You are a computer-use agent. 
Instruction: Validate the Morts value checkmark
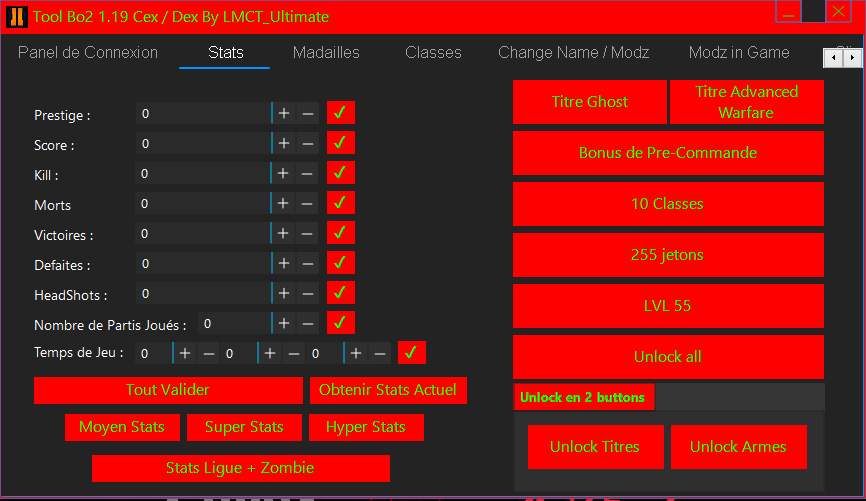[340, 202]
